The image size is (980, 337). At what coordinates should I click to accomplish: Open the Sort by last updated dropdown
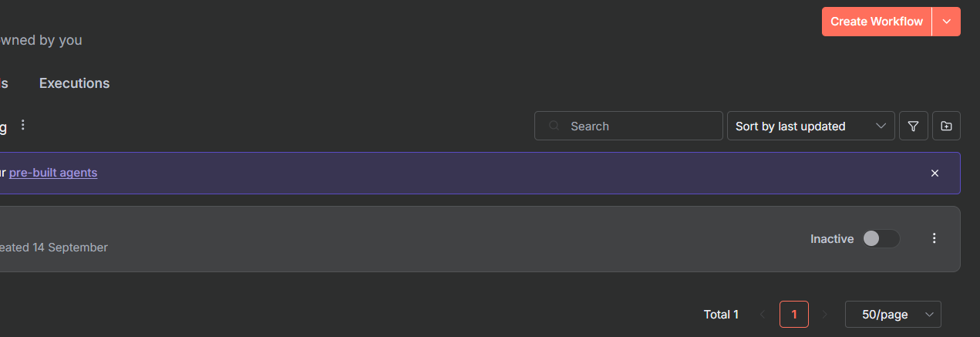(810, 126)
